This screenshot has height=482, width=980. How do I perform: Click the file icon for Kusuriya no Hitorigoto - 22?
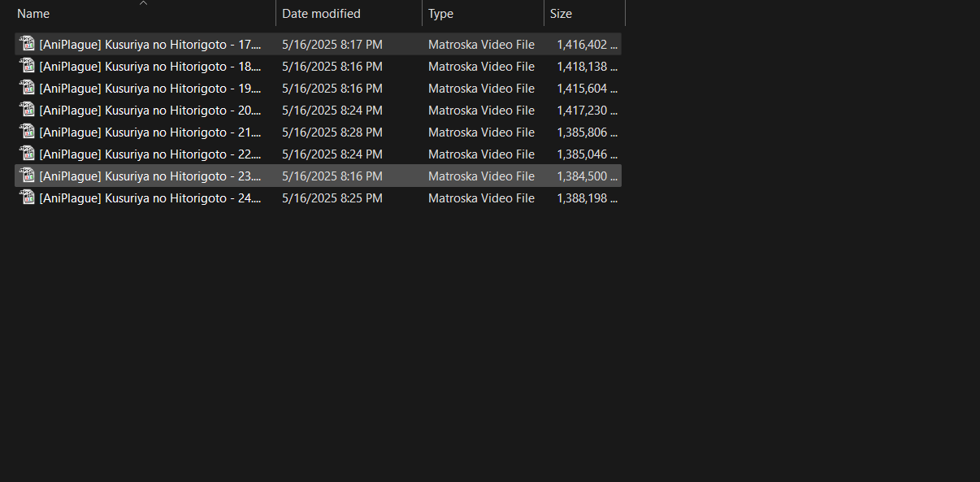(x=27, y=154)
